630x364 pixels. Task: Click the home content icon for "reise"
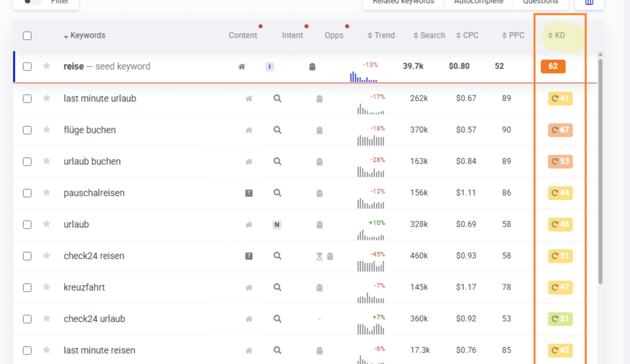[241, 67]
